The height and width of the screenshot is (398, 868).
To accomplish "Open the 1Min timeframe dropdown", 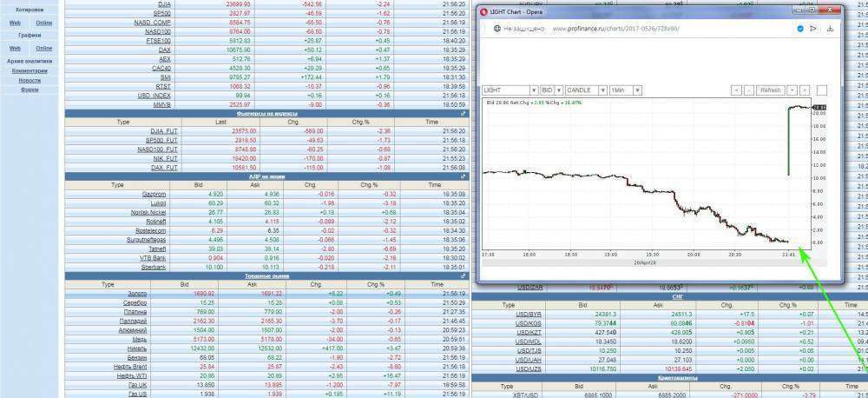I will pos(625,90).
